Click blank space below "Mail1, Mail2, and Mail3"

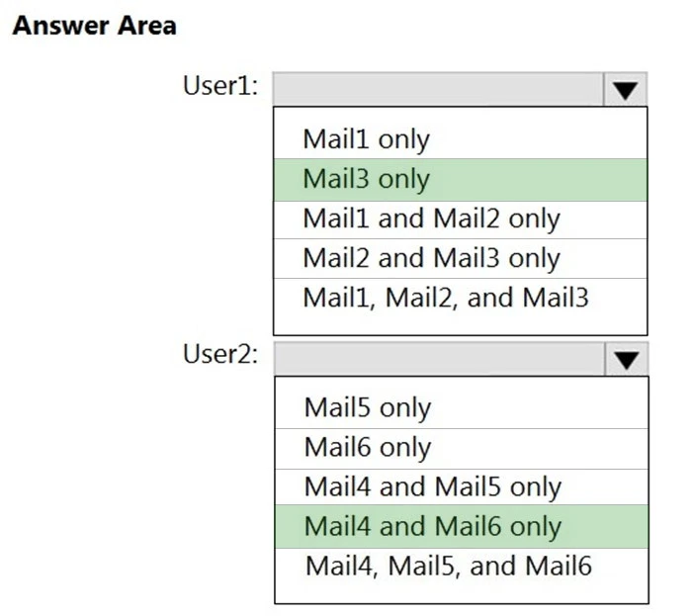(x=460, y=324)
